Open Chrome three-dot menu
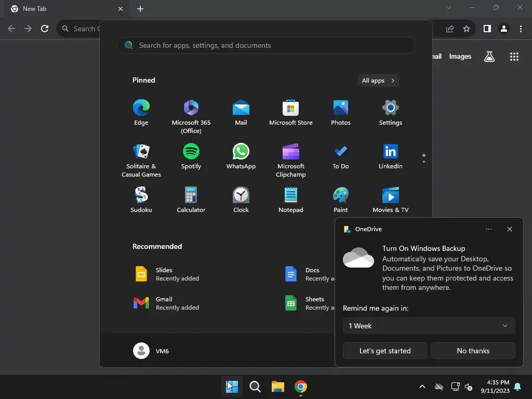This screenshot has width=532, height=399. pyautogui.click(x=521, y=29)
